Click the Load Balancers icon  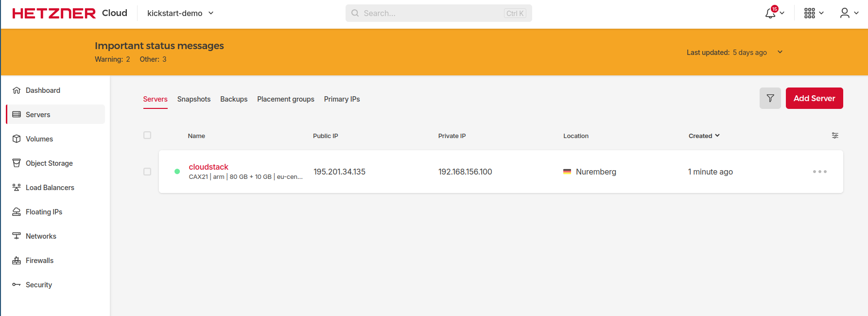17,188
